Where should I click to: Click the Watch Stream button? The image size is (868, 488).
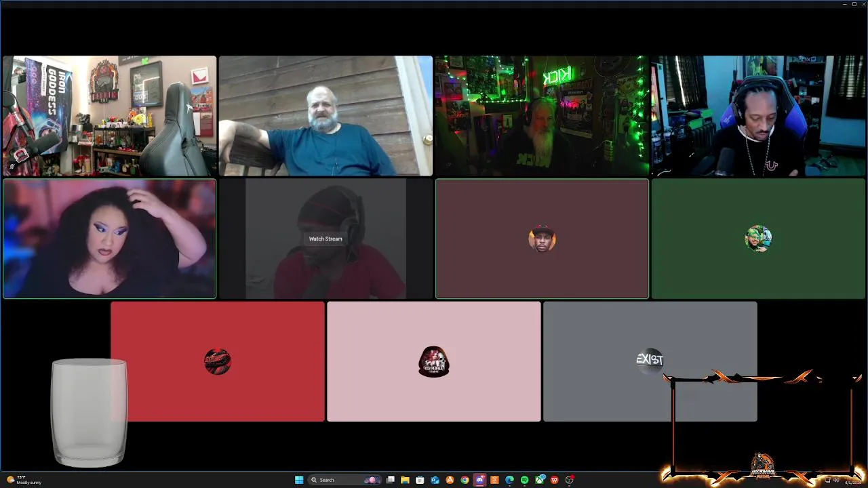point(325,239)
